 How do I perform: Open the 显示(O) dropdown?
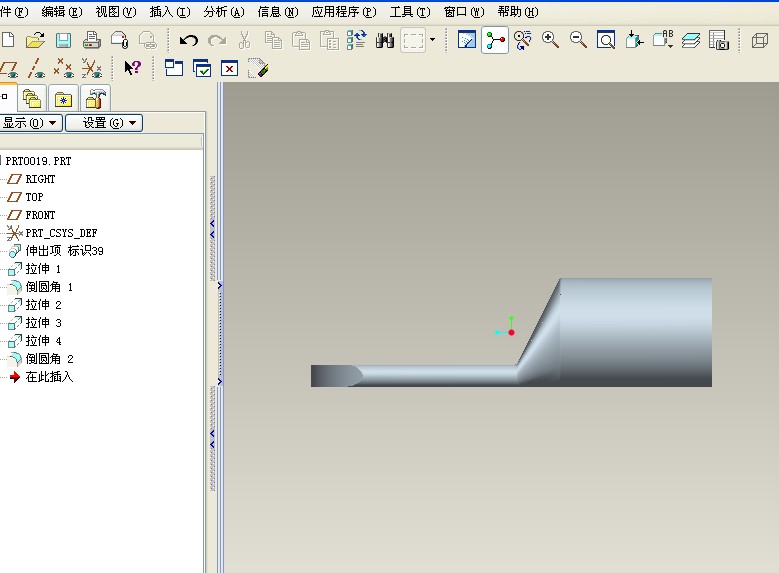pyautogui.click(x=30, y=123)
